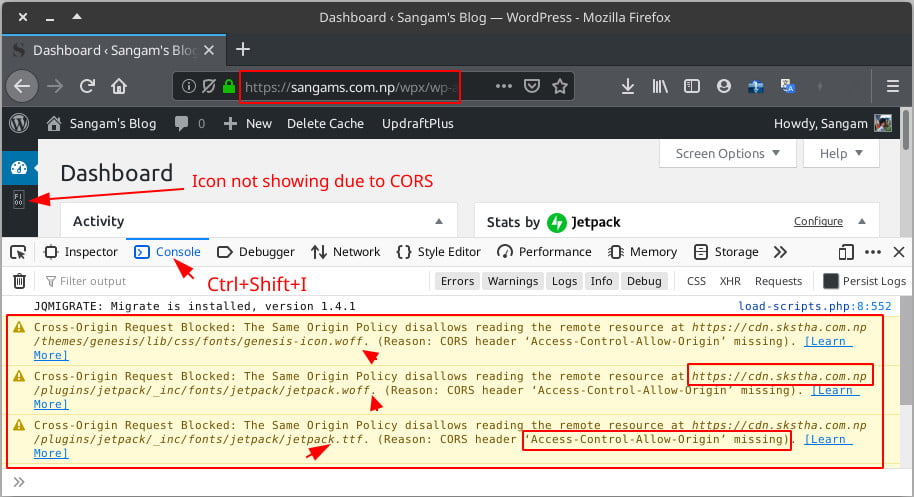The width and height of the screenshot is (914, 497).
Task: Open the Firefox hamburger menu
Action: coord(892,87)
